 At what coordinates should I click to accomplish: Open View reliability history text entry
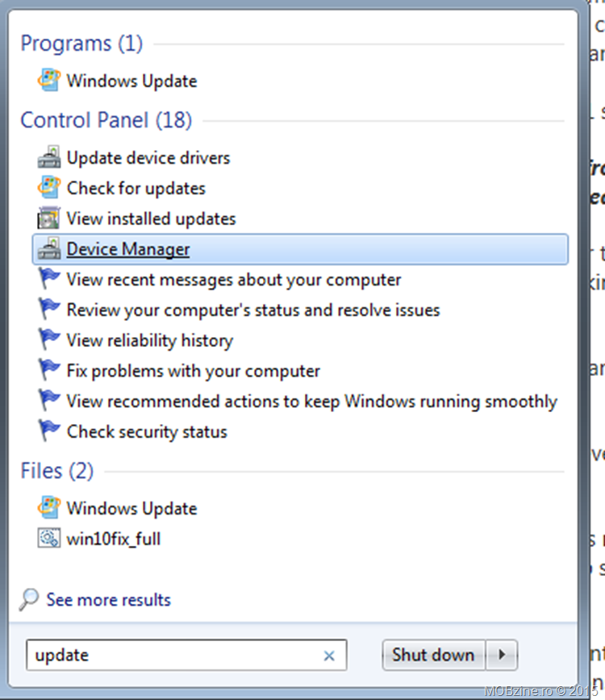click(x=150, y=340)
